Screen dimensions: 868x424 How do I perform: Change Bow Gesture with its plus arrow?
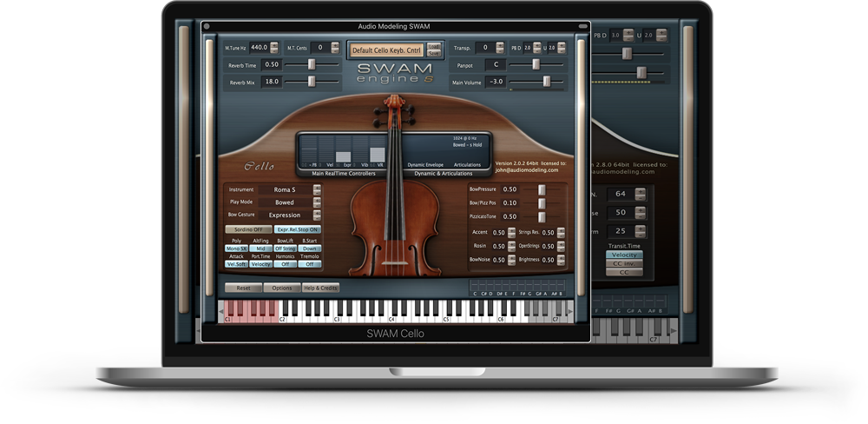tap(317, 212)
